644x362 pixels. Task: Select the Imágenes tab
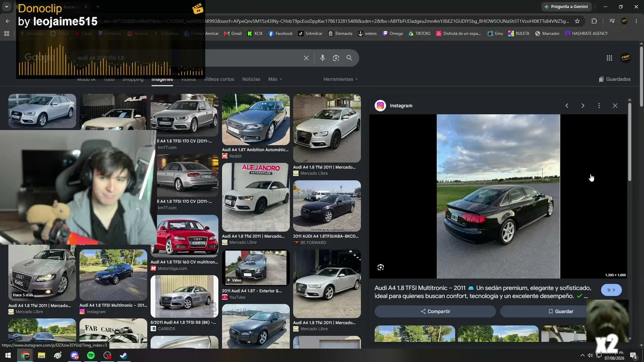click(x=162, y=79)
